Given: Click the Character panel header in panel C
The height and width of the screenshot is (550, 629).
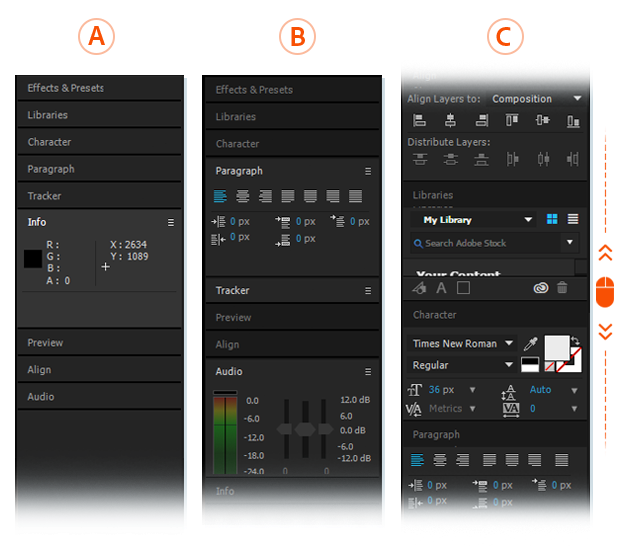Looking at the screenshot, I should [x=495, y=315].
